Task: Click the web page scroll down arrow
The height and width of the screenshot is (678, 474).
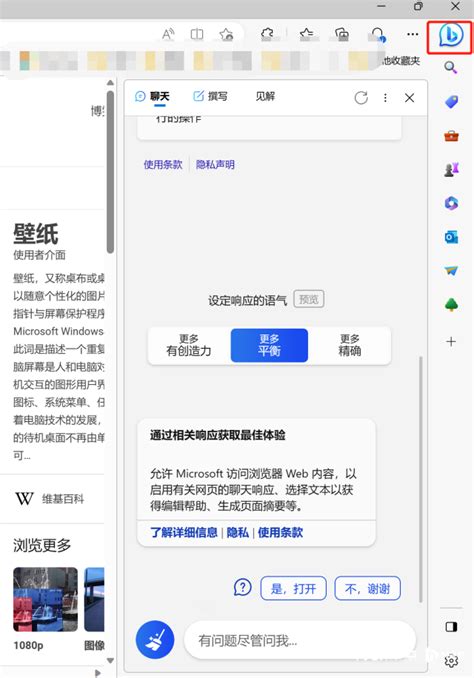Action: coord(110,660)
